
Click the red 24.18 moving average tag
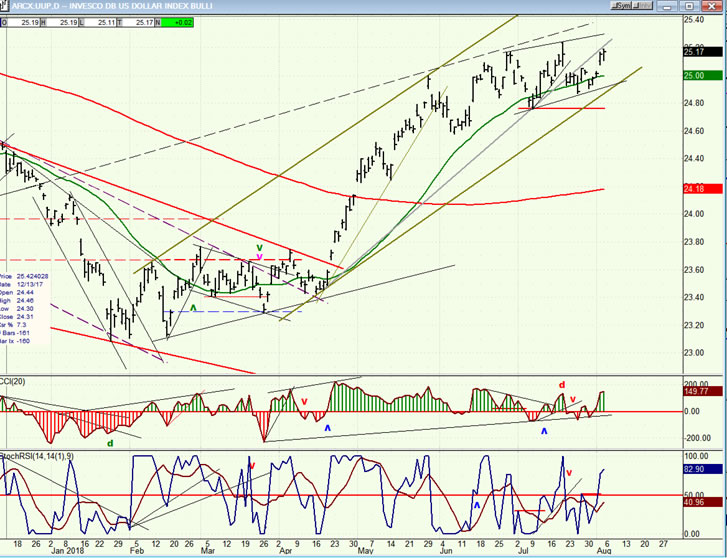click(x=702, y=188)
